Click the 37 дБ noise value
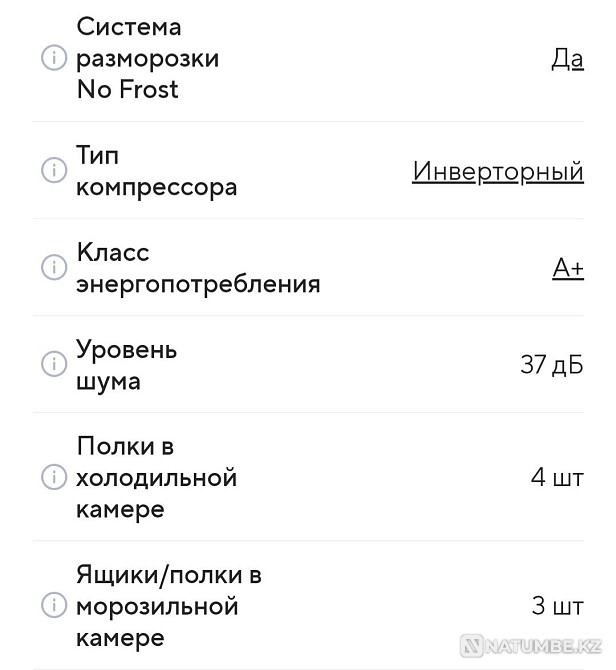The width and height of the screenshot is (616, 670). [551, 365]
